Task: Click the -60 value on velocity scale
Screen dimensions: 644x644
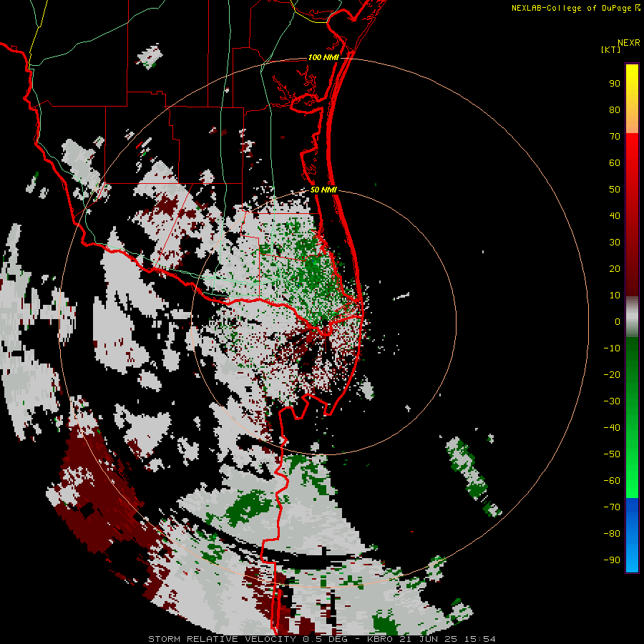Action: point(612,481)
